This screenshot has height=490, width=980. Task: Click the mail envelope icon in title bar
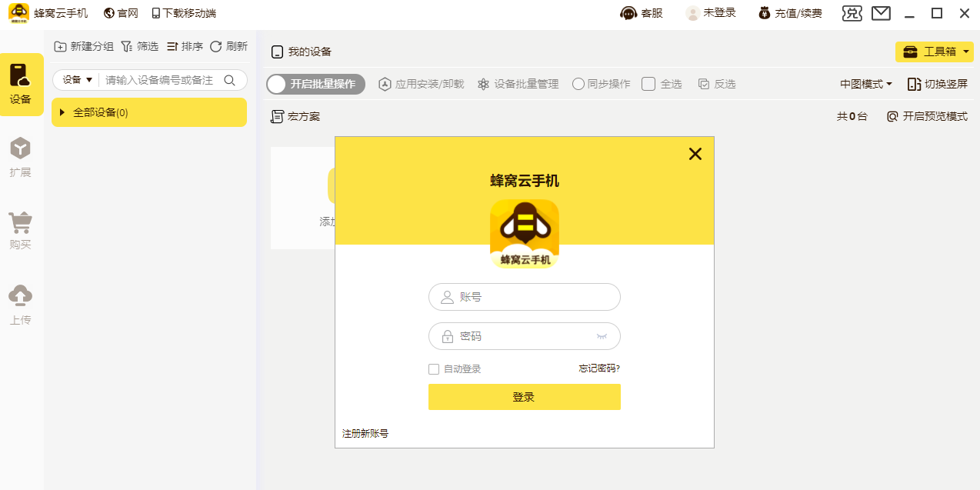[881, 13]
